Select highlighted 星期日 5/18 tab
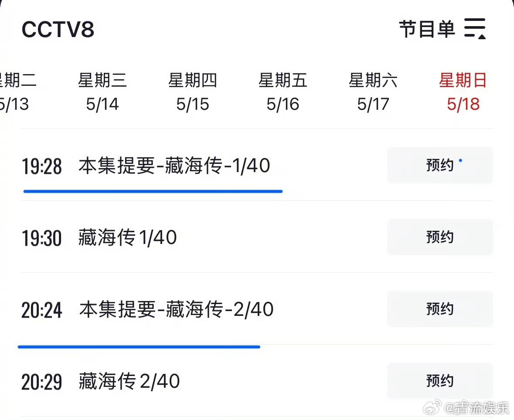The image size is (514, 420). coord(463,92)
